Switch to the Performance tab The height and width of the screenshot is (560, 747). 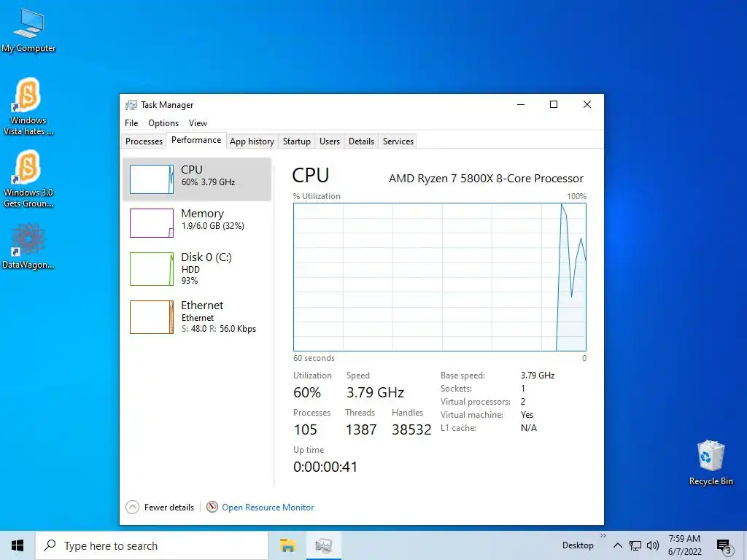[x=196, y=140]
